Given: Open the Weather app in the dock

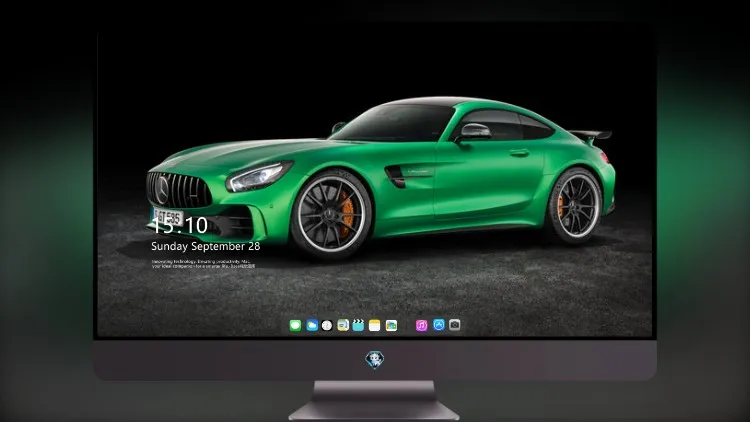Looking at the screenshot, I should coord(312,325).
